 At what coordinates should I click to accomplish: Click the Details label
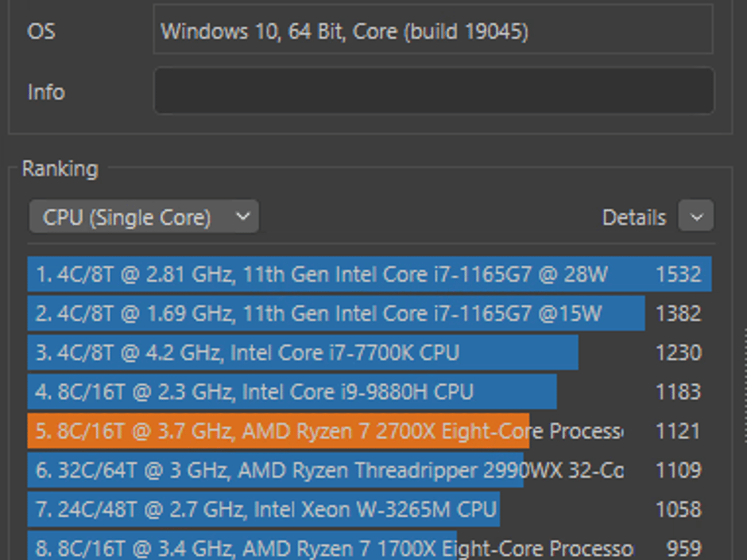[x=634, y=218]
